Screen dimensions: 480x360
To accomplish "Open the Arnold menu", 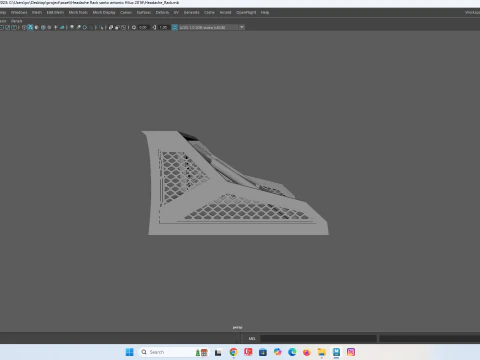I will pos(225,12).
